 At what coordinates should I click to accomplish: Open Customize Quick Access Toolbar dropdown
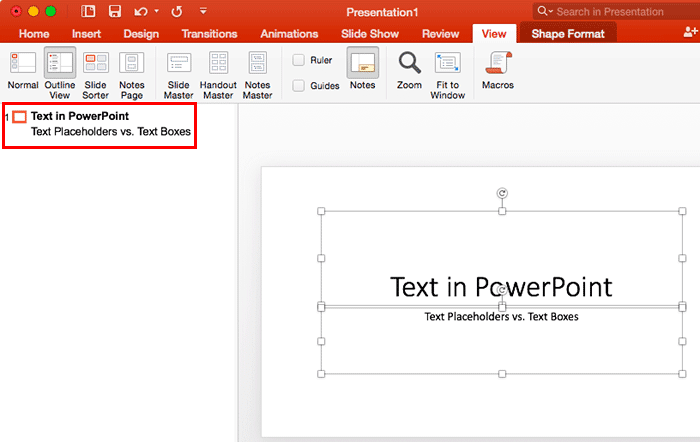203,11
